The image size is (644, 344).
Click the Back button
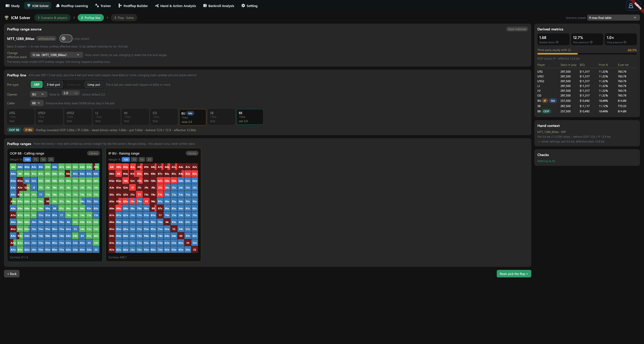[x=12, y=274]
